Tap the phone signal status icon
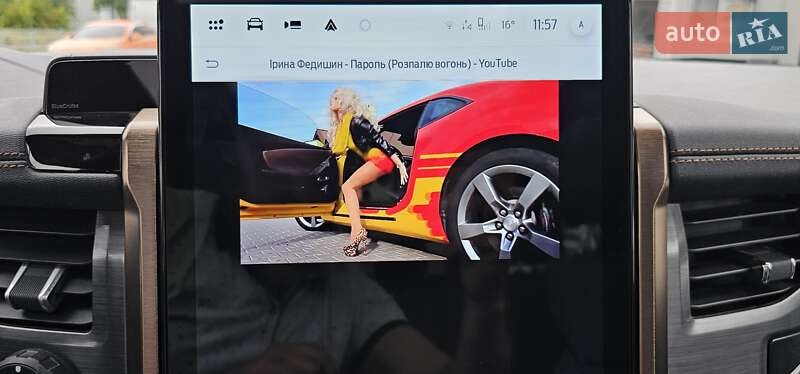Viewport: 800px width, 374px height. point(483,24)
